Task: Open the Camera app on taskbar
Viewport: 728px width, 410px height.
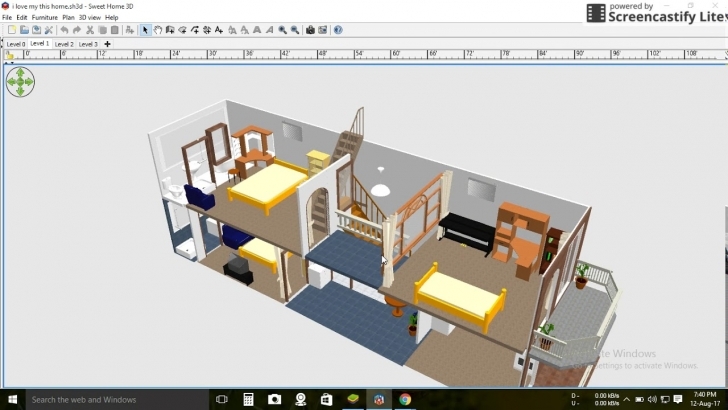Action: pos(274,399)
